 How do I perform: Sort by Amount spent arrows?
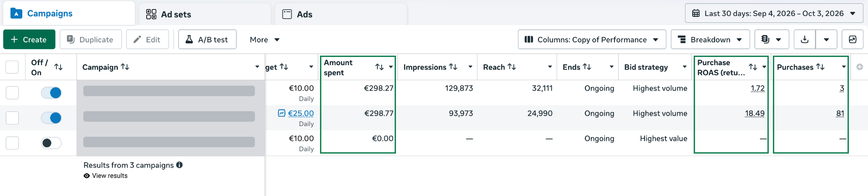(380, 67)
